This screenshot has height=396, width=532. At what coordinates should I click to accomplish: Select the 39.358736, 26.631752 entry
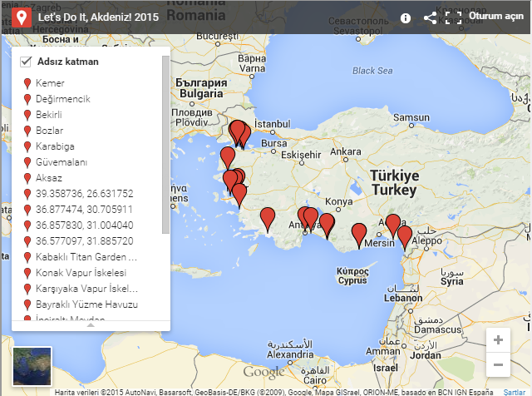click(85, 194)
